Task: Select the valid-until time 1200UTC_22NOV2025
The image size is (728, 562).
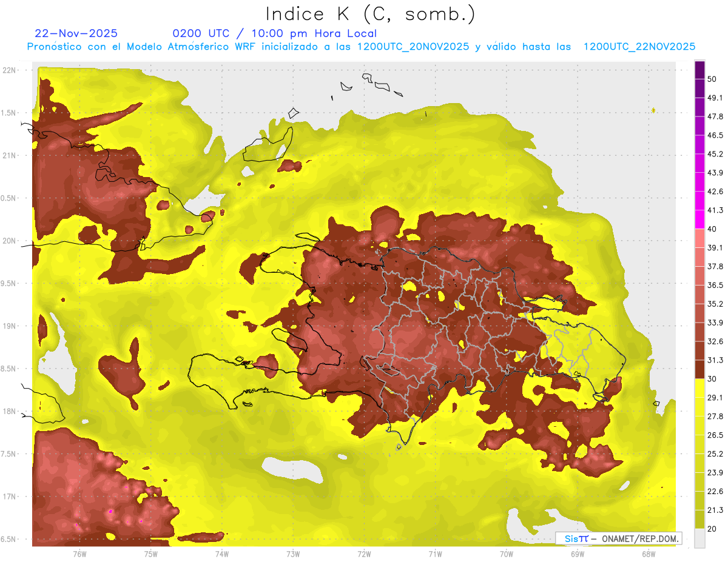Action: [639, 47]
